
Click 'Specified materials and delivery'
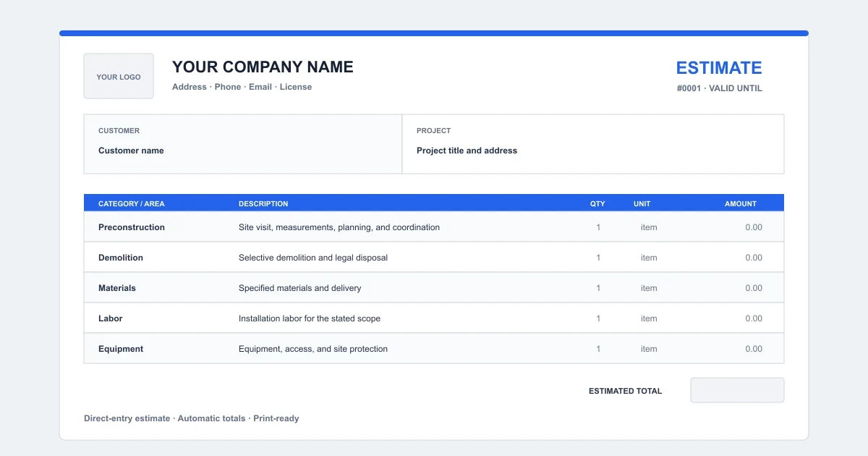300,288
